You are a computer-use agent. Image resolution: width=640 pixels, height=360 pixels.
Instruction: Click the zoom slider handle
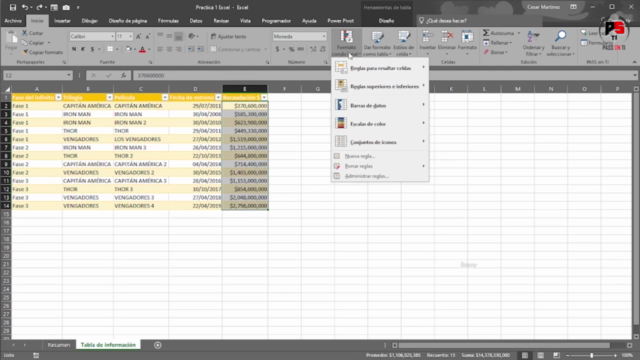pyautogui.click(x=592, y=356)
